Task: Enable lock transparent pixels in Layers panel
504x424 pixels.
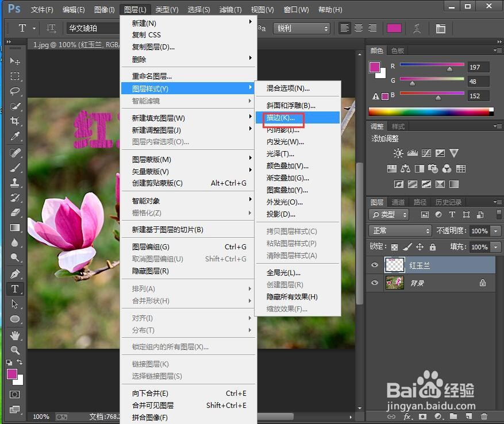Action: (x=394, y=246)
